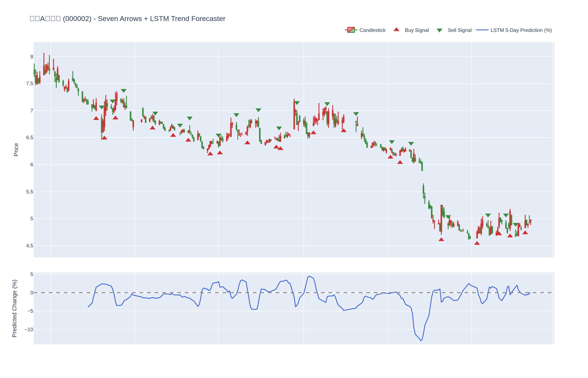Viewport: 588px width, 378px height.
Task: Click the rightmost buy signal triangle
Action: (x=525, y=233)
